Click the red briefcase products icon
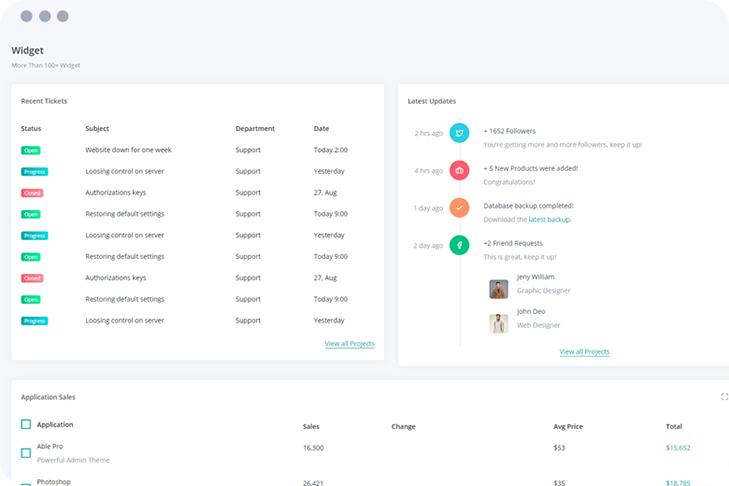Viewport: 729px width, 486px height. [x=459, y=170]
